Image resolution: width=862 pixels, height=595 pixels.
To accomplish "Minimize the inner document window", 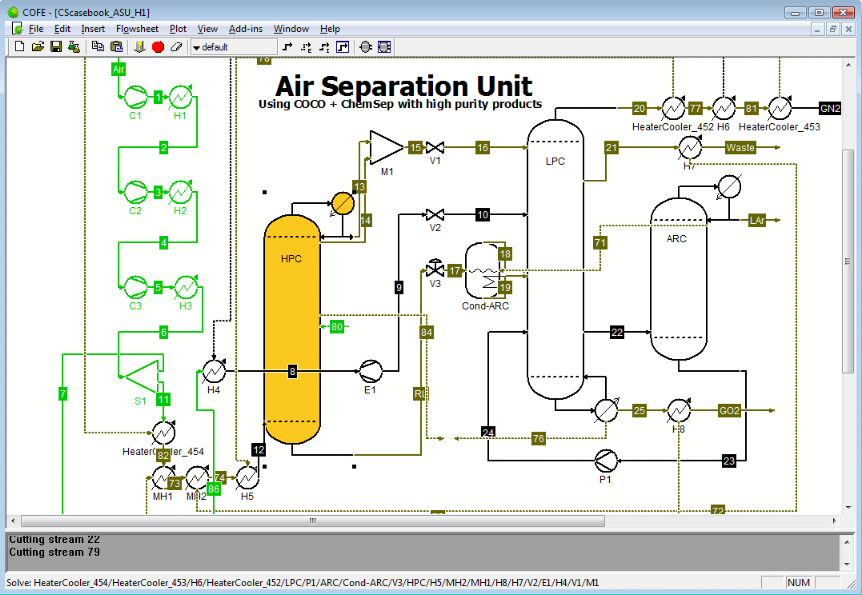I will (817, 29).
